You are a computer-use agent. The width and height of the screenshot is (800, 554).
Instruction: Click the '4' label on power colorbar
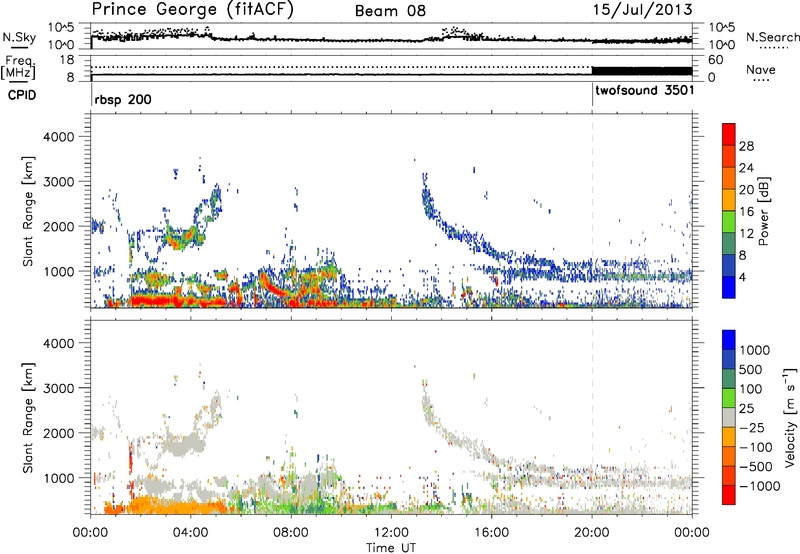743,277
